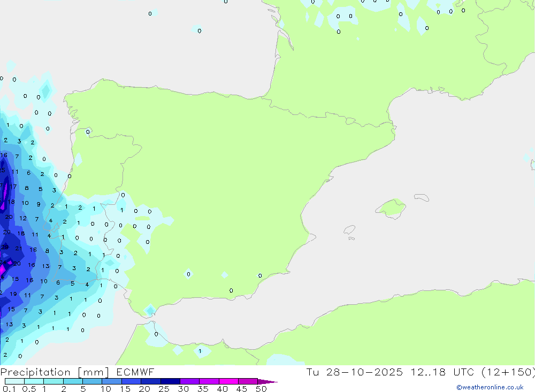The width and height of the screenshot is (535, 392).
Task: Click the 40–45 mm magenta legend swatch
Action: [x=228, y=381]
